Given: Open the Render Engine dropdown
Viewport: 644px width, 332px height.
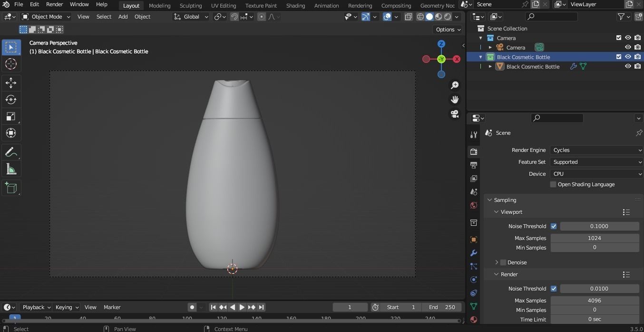Looking at the screenshot, I should pos(597,150).
